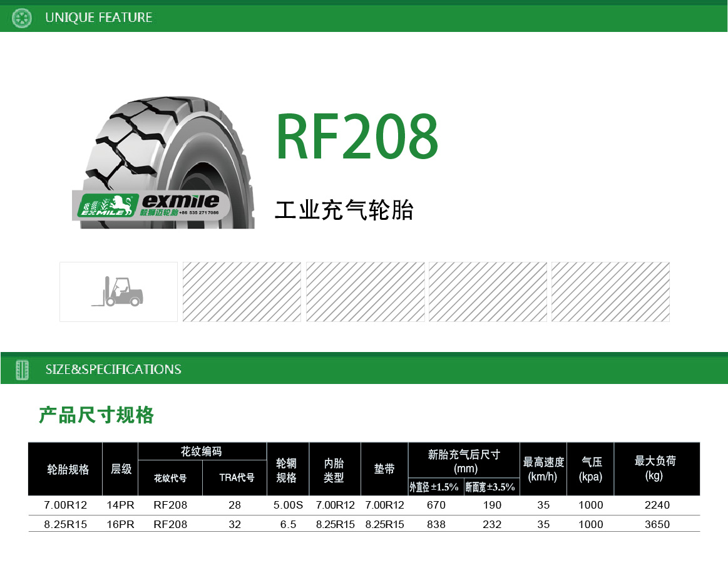This screenshot has width=728, height=570.
Task: Click the gray 'exmile' wordmark on the tire
Action: pos(180,200)
